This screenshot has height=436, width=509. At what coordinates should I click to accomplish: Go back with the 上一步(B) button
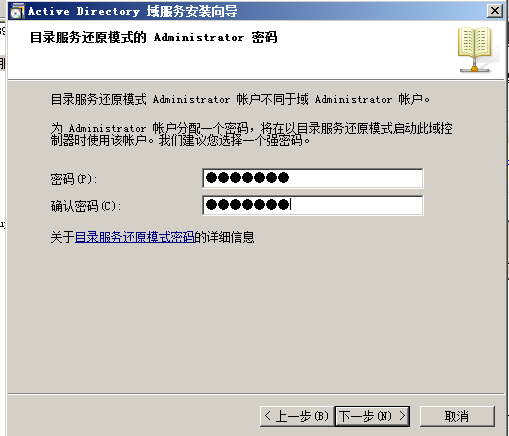click(x=296, y=416)
